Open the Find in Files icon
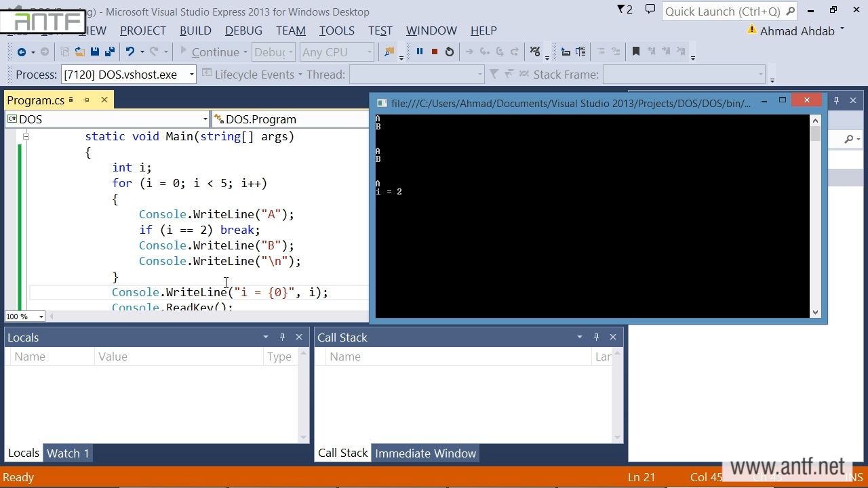 coord(389,52)
